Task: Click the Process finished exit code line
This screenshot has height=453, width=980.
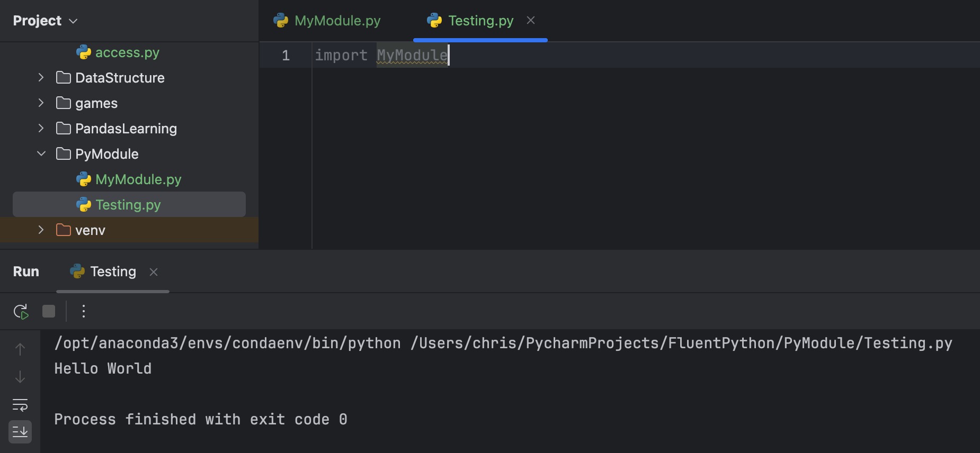Action: click(x=201, y=419)
